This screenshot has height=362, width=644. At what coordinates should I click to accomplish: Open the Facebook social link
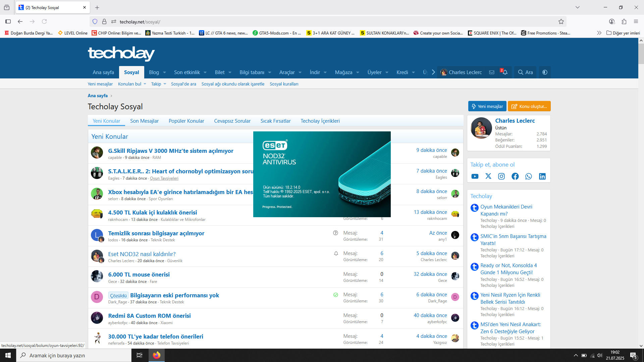click(515, 176)
